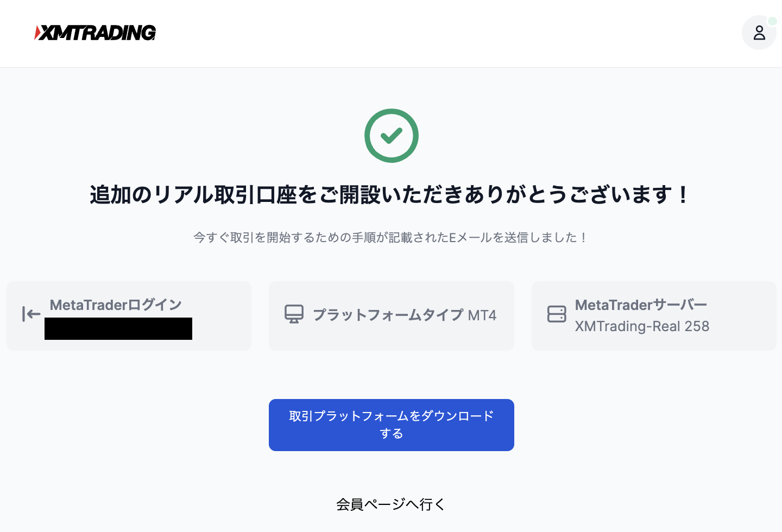This screenshot has height=532, width=782.
Task: Click the プラットフォームタイプ label text
Action: [388, 315]
